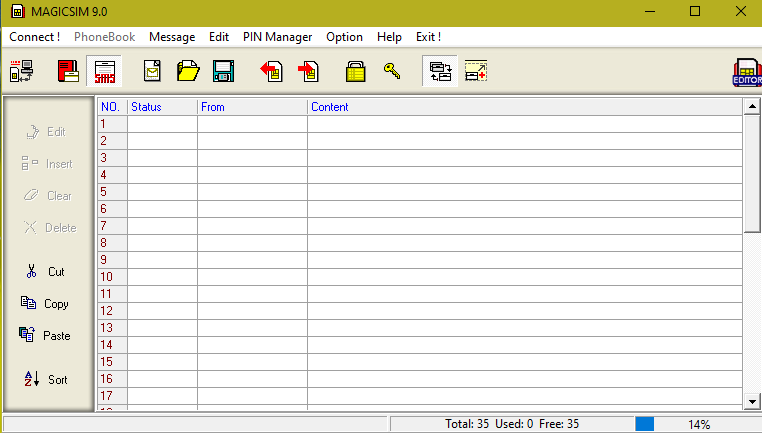
Task: Select row number 13 in message list
Action: 113,328
